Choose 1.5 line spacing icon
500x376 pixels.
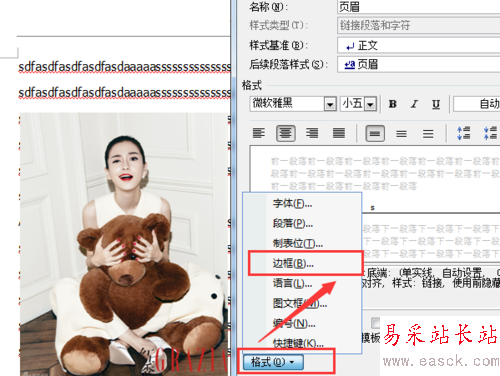point(401,134)
